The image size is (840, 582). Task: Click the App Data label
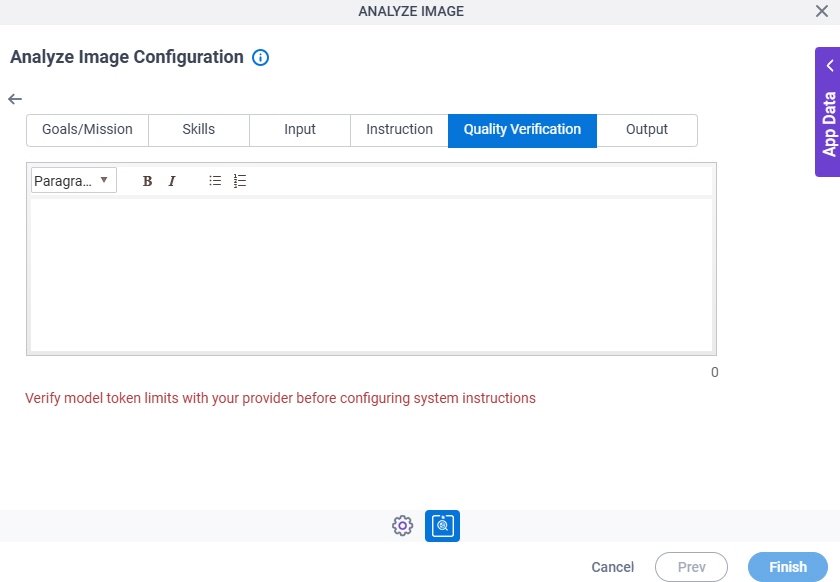pyautogui.click(x=829, y=124)
